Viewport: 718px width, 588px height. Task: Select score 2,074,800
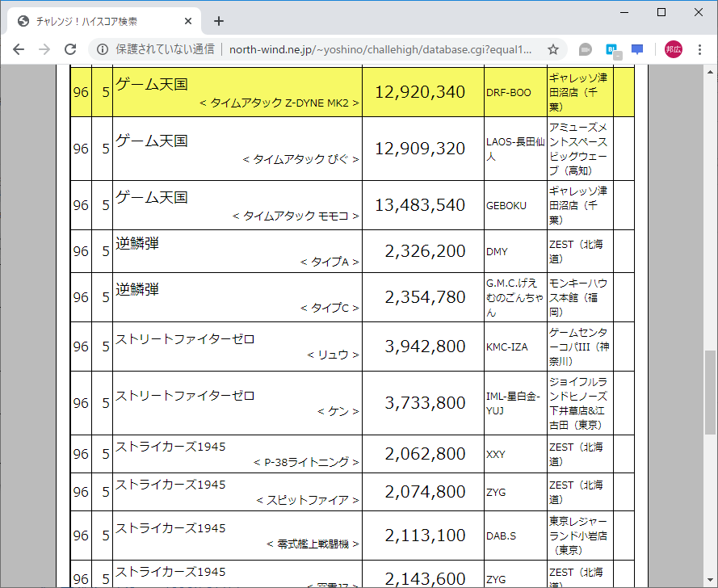pyautogui.click(x=425, y=492)
